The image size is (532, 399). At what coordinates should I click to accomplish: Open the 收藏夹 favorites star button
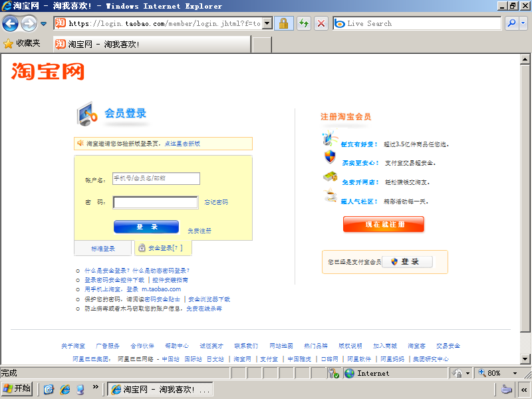point(22,43)
